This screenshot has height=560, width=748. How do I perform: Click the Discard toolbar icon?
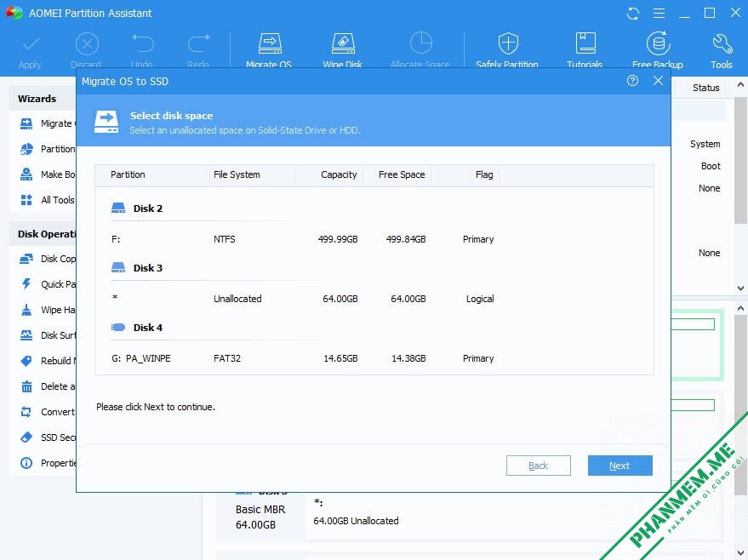(x=87, y=44)
